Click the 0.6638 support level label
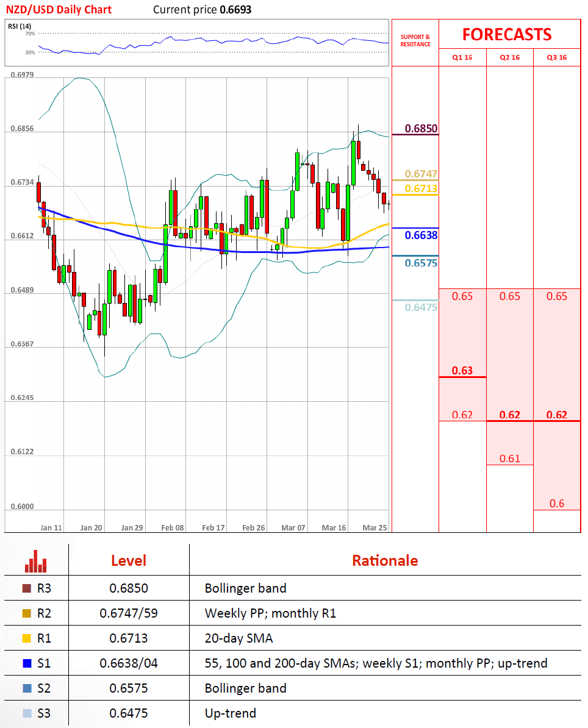This screenshot has width=588, height=728. click(x=421, y=235)
